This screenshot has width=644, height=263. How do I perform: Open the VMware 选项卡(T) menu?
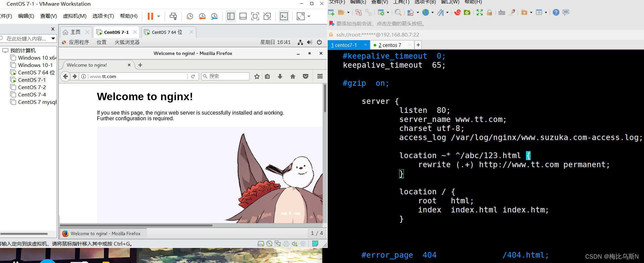pyautogui.click(x=103, y=16)
